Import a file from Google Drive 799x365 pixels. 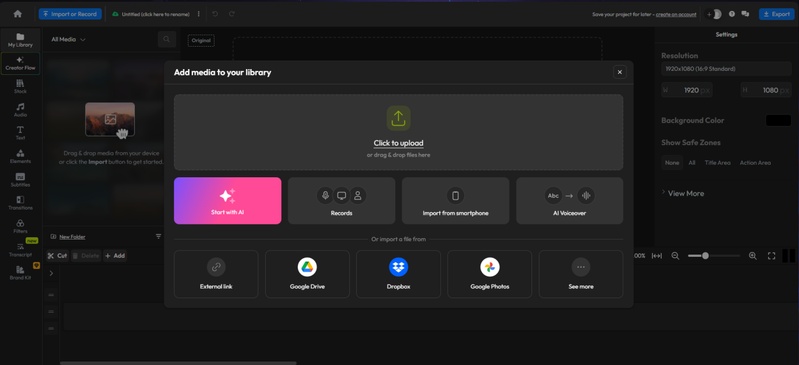click(307, 274)
